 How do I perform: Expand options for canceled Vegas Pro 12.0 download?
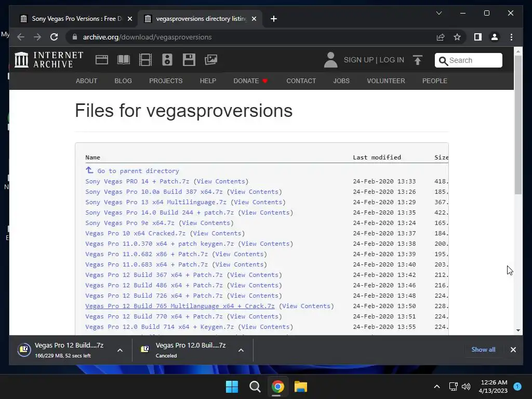pos(241,350)
